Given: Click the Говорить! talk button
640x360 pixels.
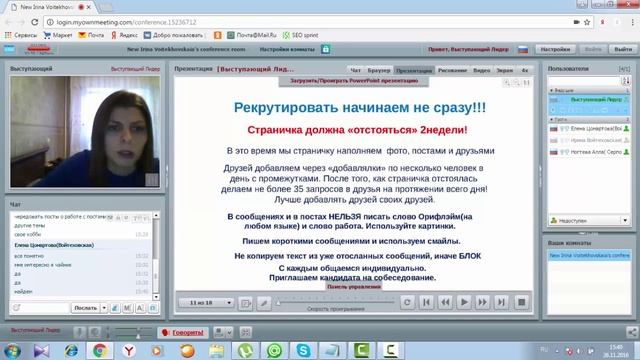Looking at the screenshot, I should click(183, 332).
